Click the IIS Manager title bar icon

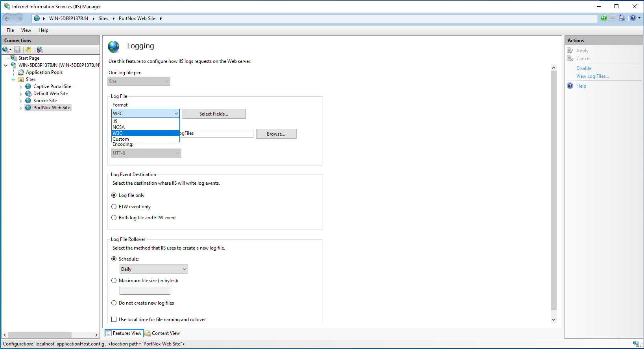click(7, 6)
